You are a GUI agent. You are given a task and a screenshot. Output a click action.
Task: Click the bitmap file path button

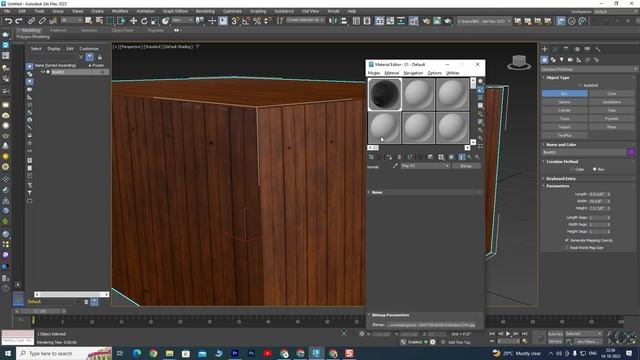click(431, 325)
